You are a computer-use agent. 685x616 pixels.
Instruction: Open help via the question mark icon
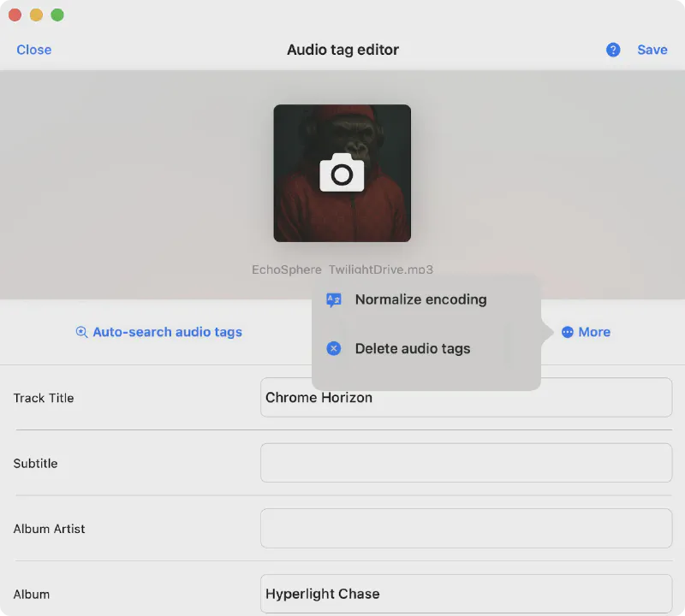pos(613,50)
